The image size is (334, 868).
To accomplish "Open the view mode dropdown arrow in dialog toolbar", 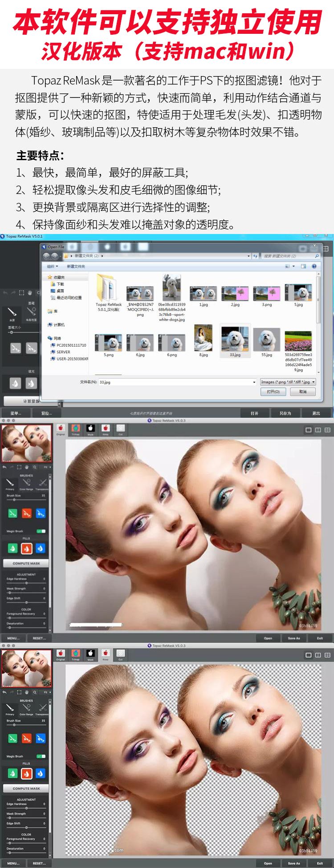I will (x=293, y=266).
